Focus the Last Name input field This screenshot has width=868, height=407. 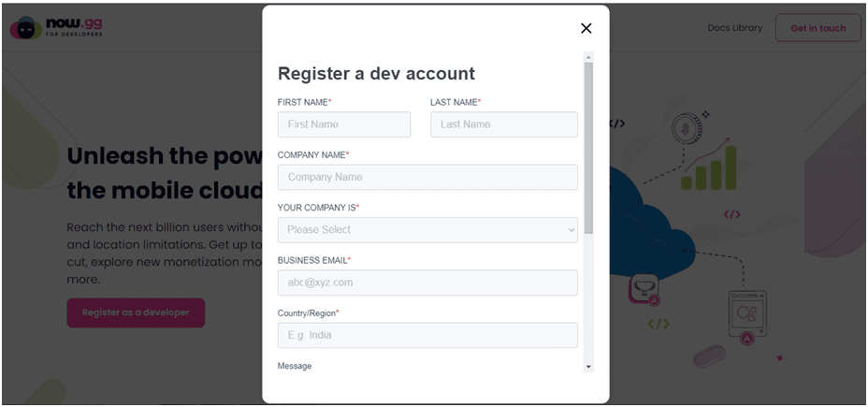[x=504, y=124]
